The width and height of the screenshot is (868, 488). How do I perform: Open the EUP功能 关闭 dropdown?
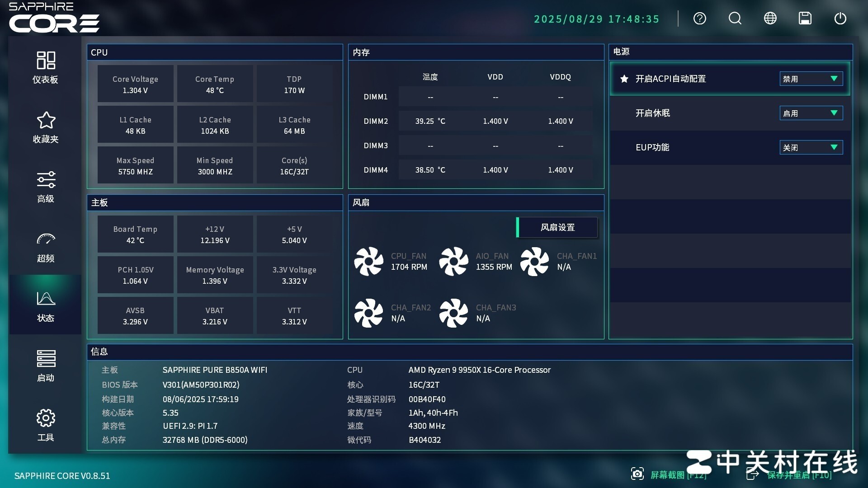[811, 147]
